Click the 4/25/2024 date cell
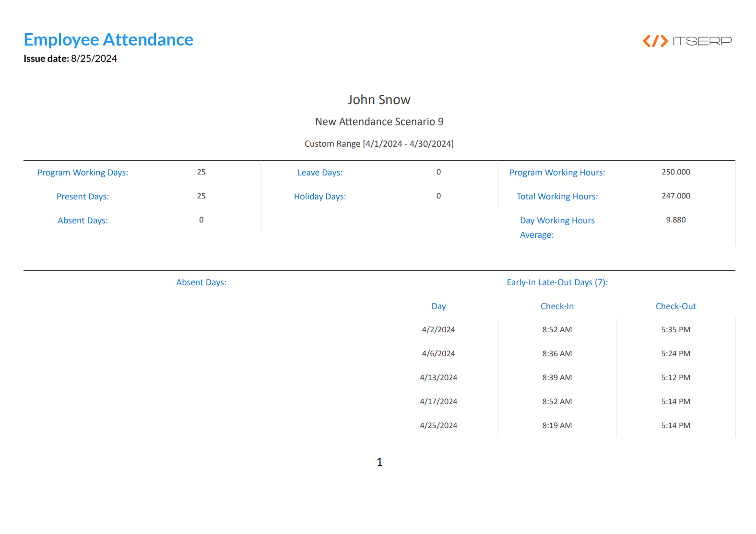Image resolution: width=756 pixels, height=534 pixels. [439, 426]
